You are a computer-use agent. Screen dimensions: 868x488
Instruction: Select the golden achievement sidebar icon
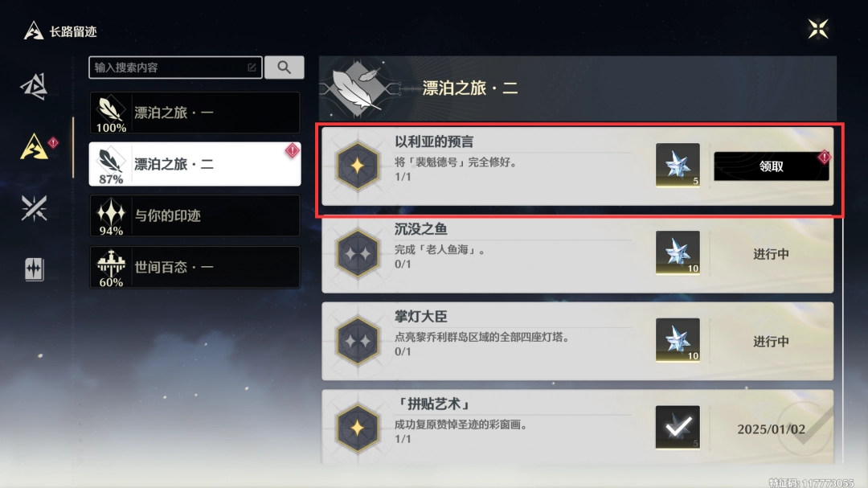tap(35, 147)
